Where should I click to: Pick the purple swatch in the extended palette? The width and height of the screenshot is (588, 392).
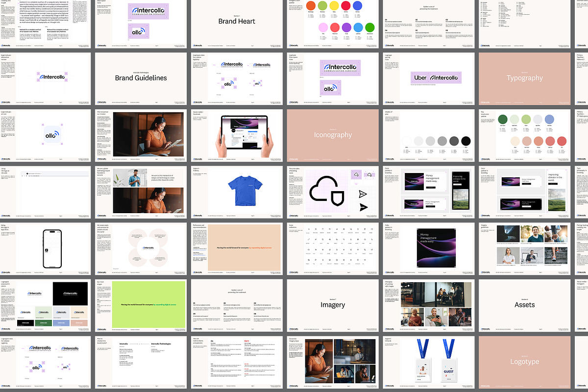[347, 27]
